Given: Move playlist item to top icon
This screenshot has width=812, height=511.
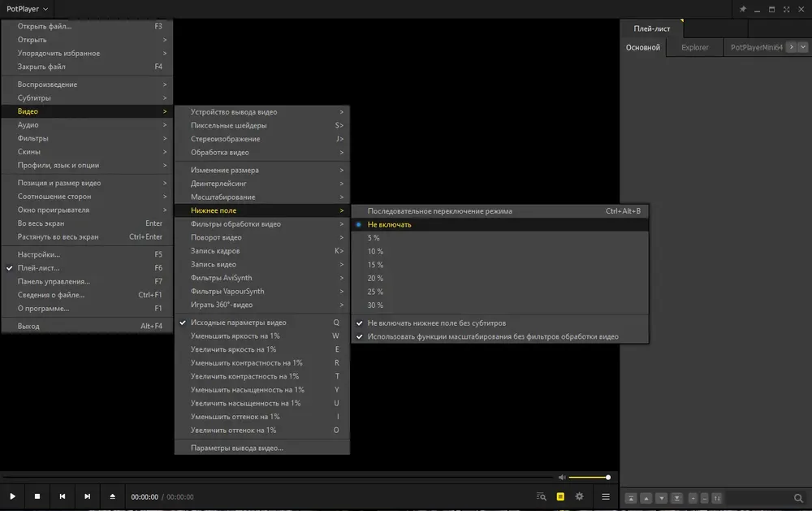Looking at the screenshot, I should tap(631, 498).
